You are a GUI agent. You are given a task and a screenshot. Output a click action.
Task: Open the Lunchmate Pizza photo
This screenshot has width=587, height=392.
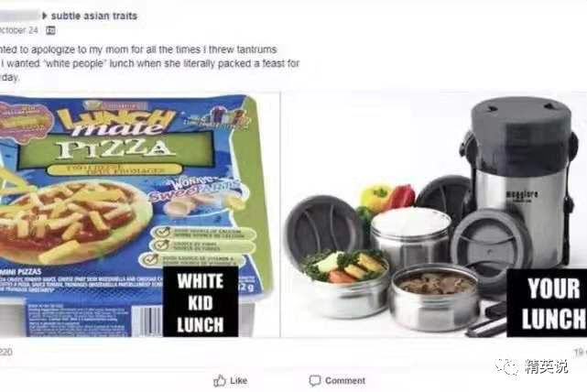coord(139,214)
